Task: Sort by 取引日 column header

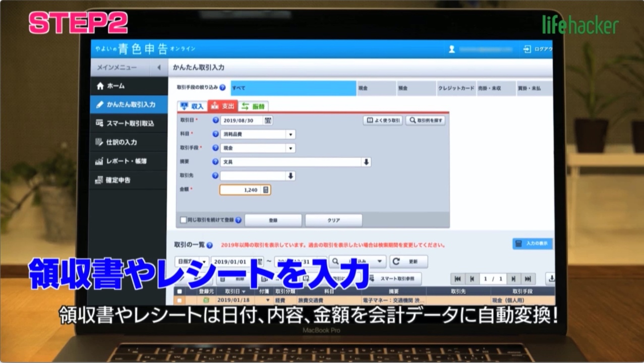Action: point(235,291)
